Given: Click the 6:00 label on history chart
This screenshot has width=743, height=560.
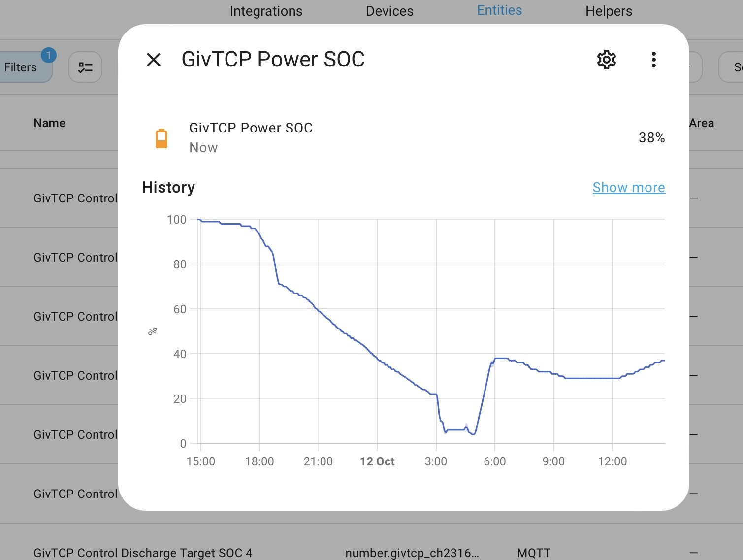Looking at the screenshot, I should coord(495,461).
